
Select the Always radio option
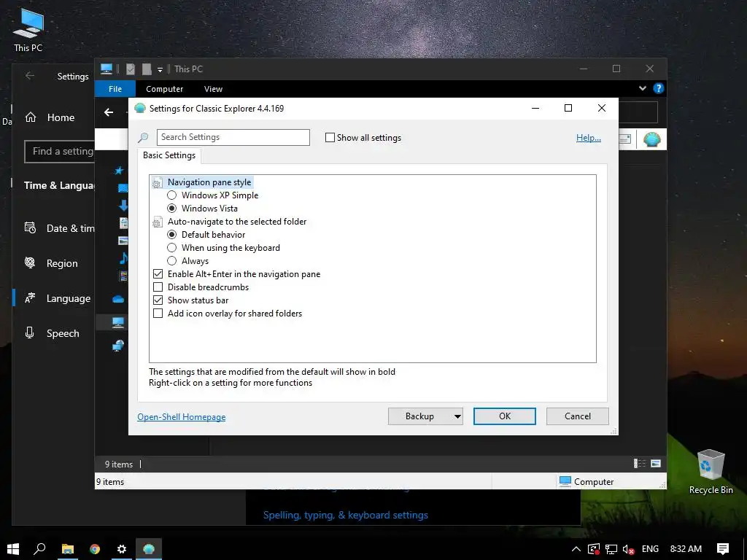(172, 261)
